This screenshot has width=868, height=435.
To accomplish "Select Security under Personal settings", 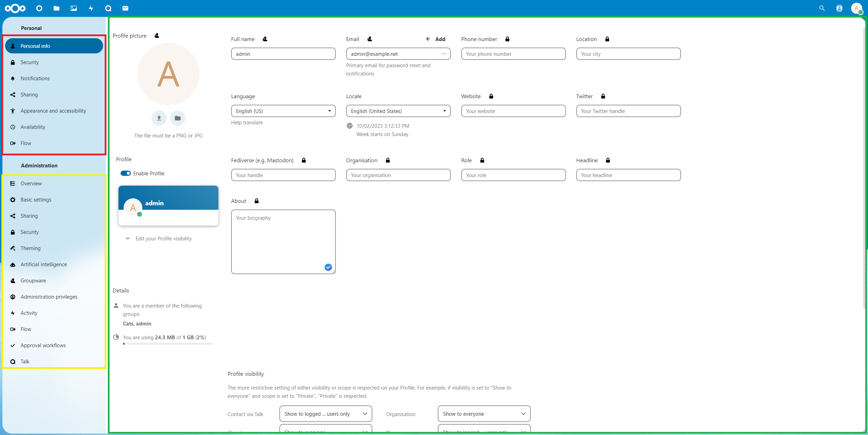I will click(30, 62).
